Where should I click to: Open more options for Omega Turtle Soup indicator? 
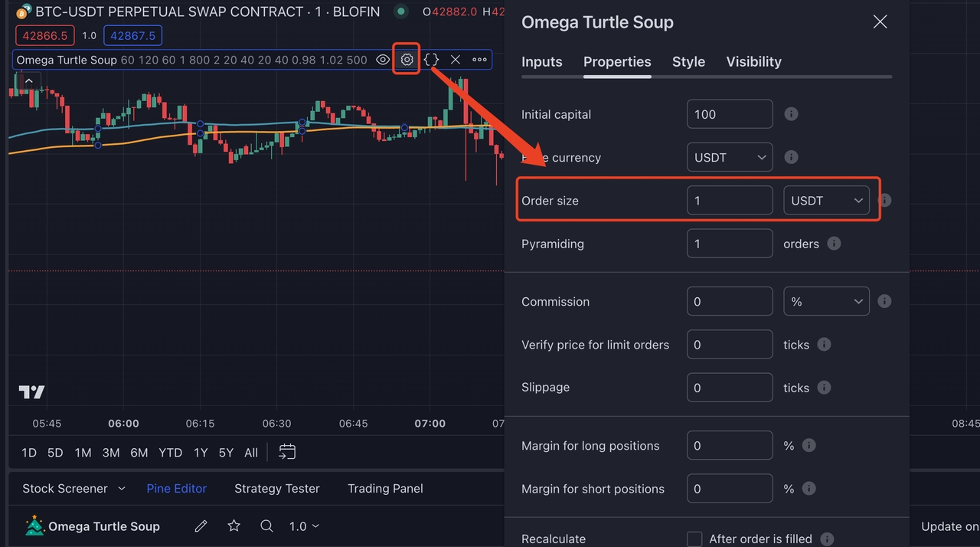479,60
